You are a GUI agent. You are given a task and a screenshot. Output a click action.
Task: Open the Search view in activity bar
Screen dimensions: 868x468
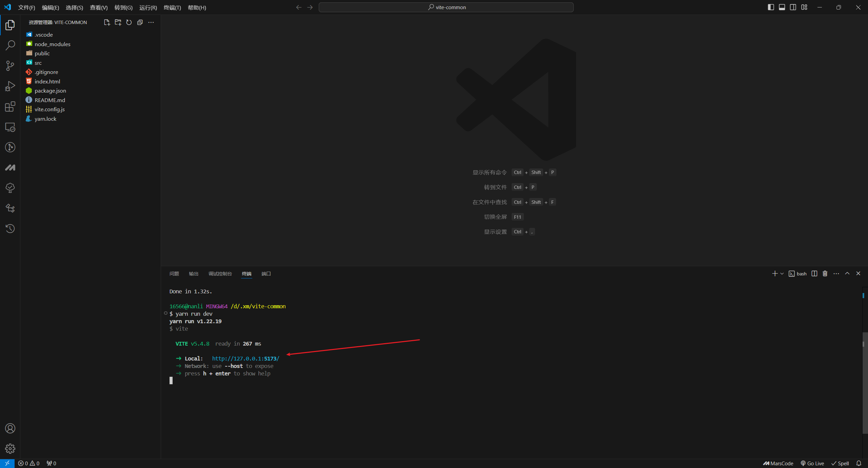(x=10, y=45)
